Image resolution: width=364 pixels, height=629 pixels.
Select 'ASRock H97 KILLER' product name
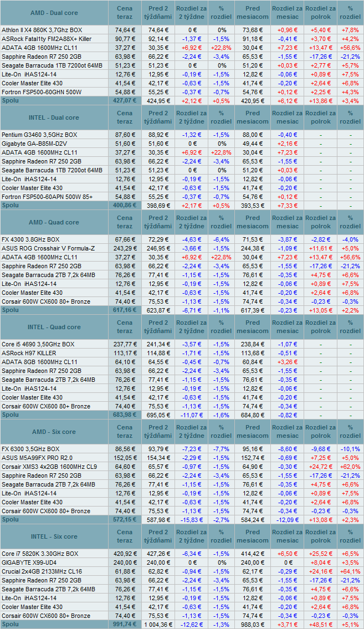(x=29, y=353)
